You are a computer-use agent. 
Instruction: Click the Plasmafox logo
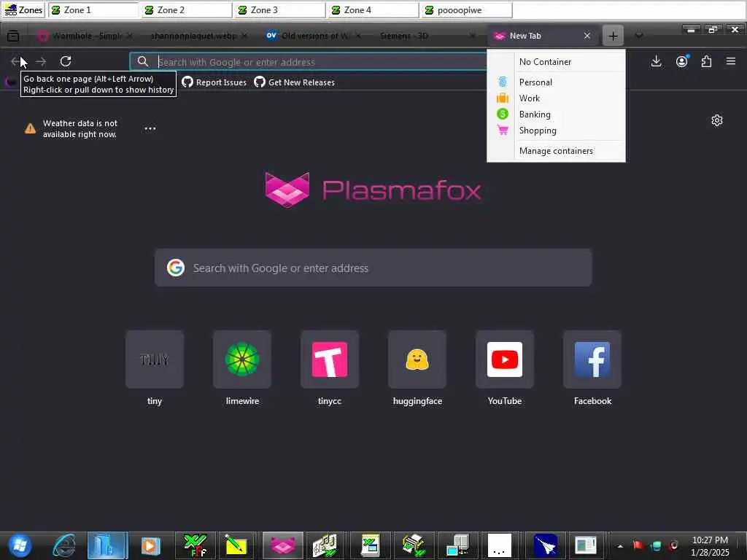373,190
